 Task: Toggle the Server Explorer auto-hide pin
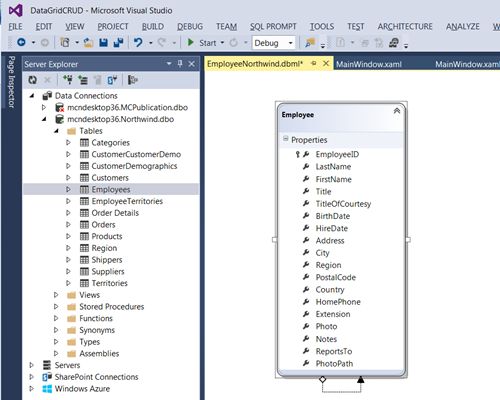tap(180, 64)
